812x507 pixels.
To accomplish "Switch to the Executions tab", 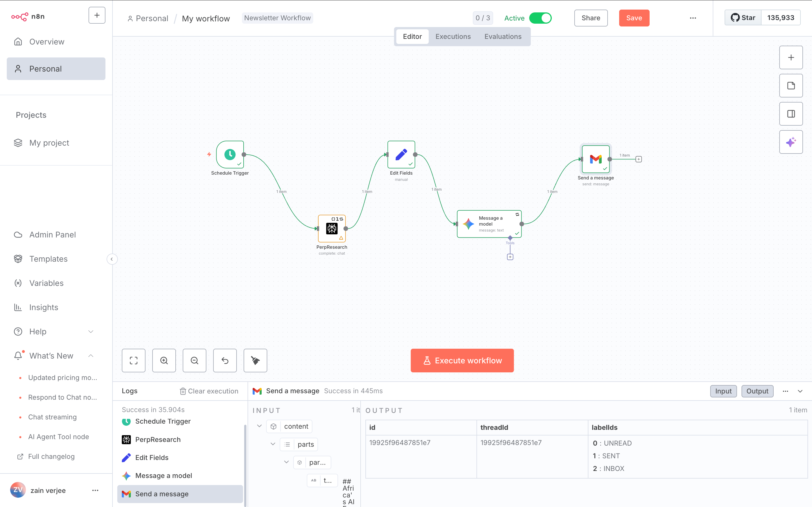I will point(453,37).
